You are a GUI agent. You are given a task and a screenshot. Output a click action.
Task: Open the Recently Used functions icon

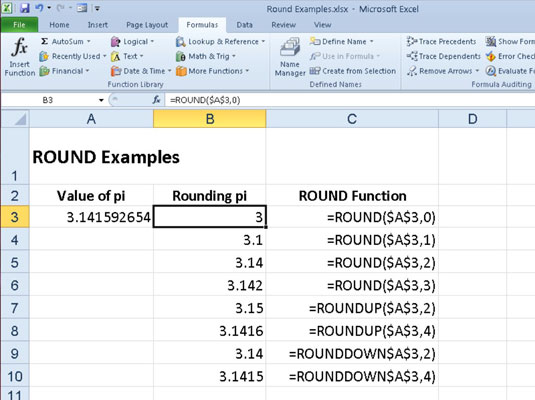44,56
